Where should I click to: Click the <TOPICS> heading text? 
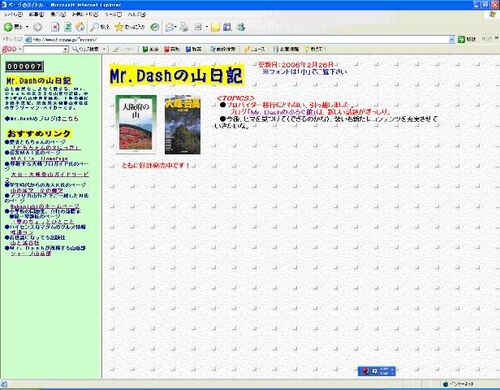(235, 98)
